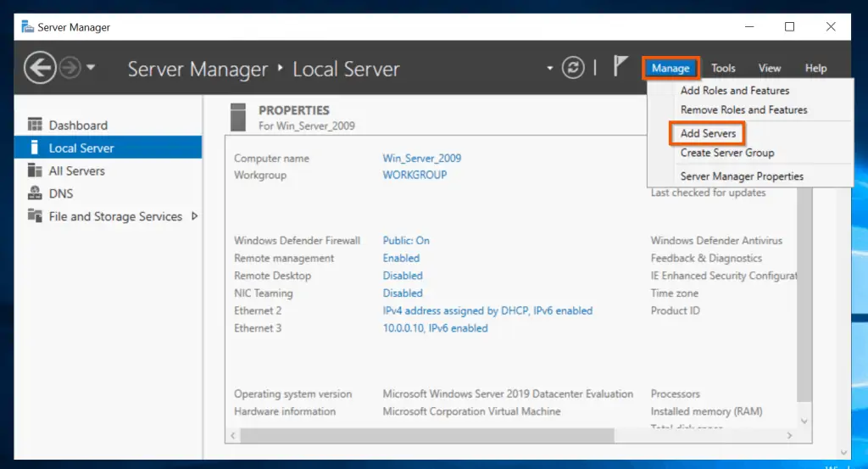Screen dimensions: 868x469
Task: Select DNS label in navigation pane
Action: coord(61,193)
